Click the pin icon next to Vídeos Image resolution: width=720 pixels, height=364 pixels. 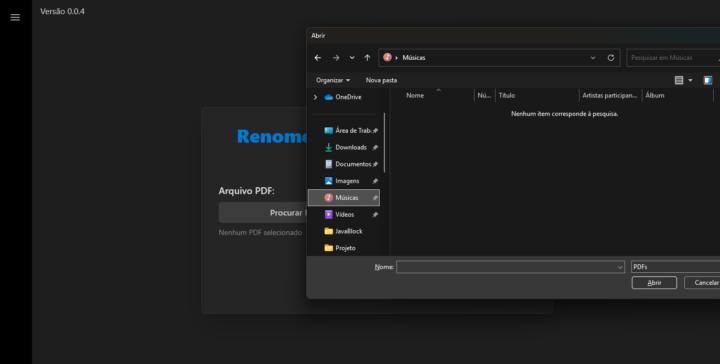(375, 215)
